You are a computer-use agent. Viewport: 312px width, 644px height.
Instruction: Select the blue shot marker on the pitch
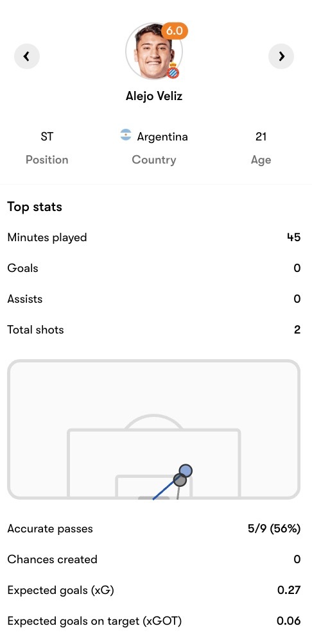click(186, 471)
